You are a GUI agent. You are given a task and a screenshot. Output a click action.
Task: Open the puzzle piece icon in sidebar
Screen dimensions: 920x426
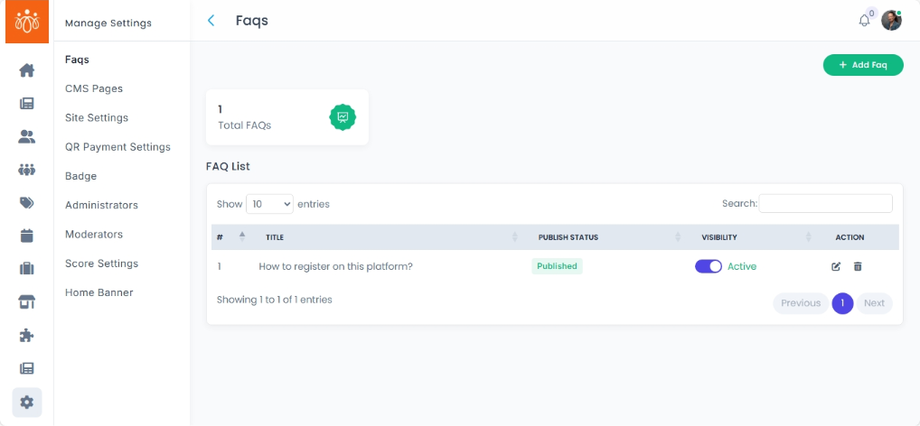pyautogui.click(x=27, y=335)
